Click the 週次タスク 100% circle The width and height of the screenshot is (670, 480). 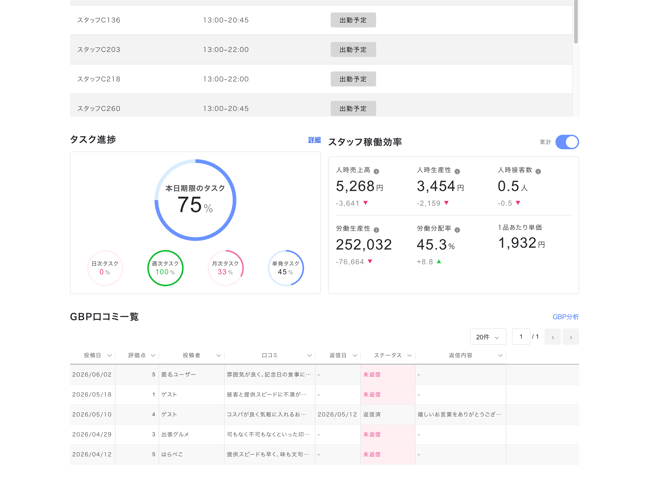point(165,268)
